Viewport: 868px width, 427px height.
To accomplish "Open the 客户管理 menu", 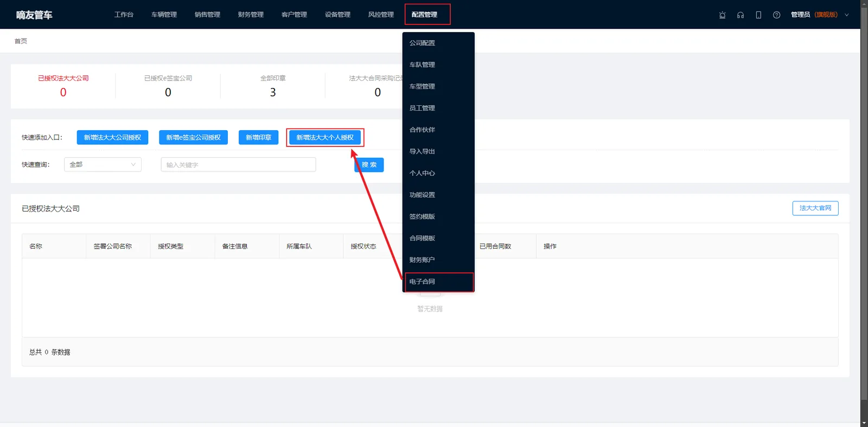I will click(x=294, y=15).
